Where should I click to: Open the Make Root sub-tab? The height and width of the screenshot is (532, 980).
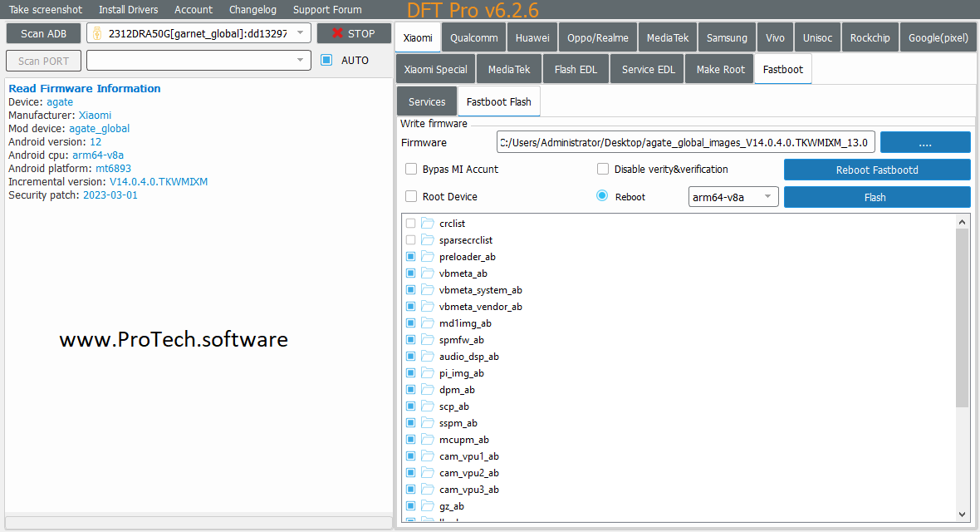click(721, 70)
